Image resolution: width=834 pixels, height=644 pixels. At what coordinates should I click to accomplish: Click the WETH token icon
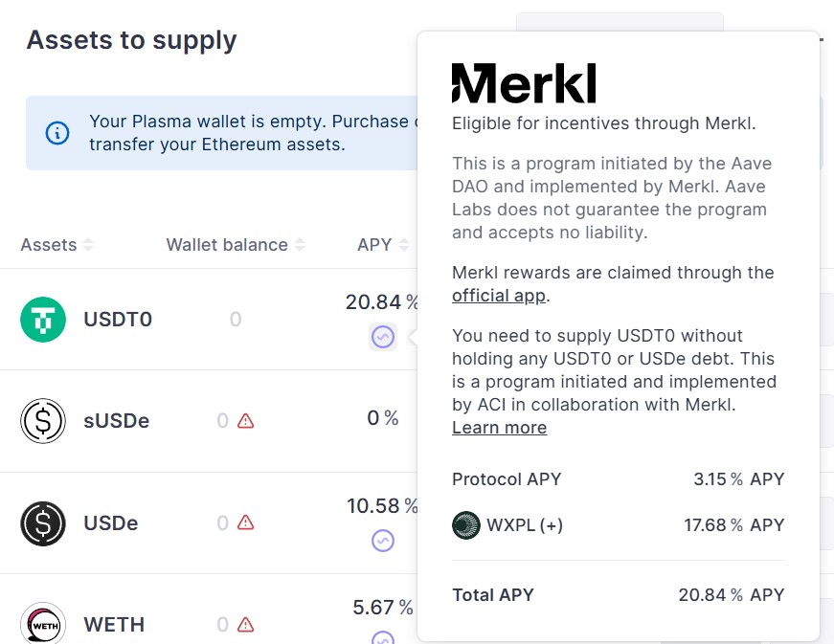42,623
